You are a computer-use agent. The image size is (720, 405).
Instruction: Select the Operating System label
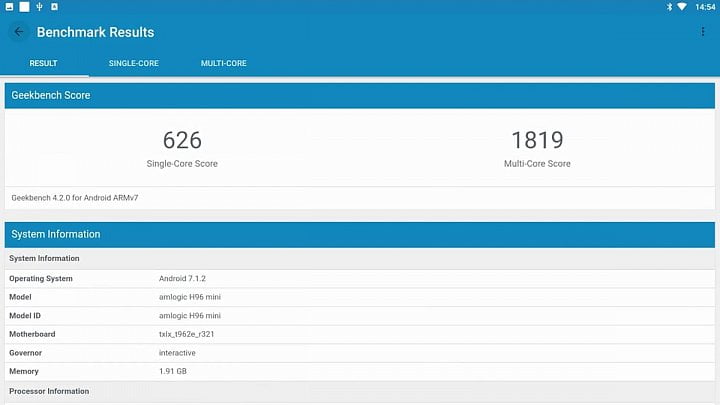pyautogui.click(x=41, y=279)
